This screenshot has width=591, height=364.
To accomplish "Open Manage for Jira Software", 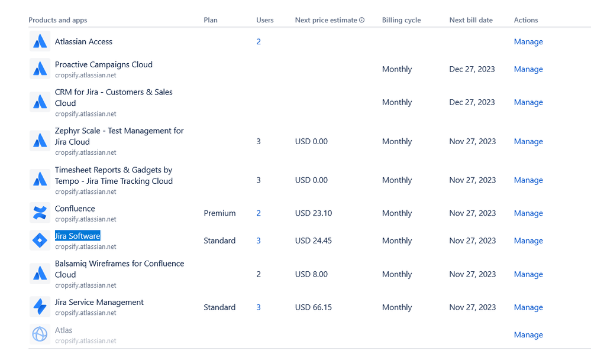I will [528, 240].
